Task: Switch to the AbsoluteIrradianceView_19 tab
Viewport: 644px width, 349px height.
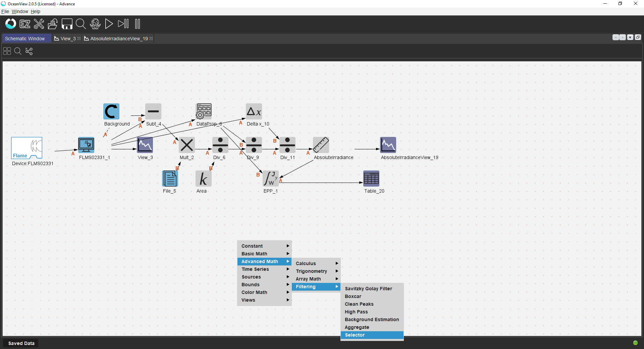Action: point(119,39)
